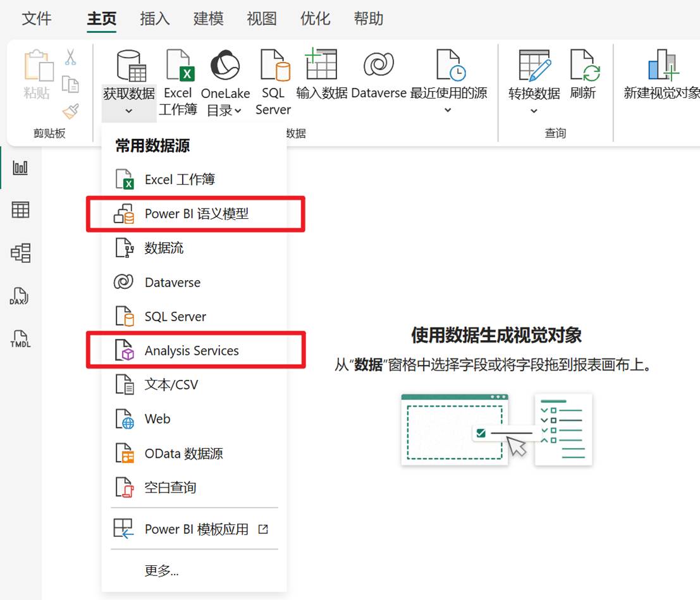
Task: Expand the OneLake 目录 dropdown chevron
Action: pyautogui.click(x=238, y=110)
